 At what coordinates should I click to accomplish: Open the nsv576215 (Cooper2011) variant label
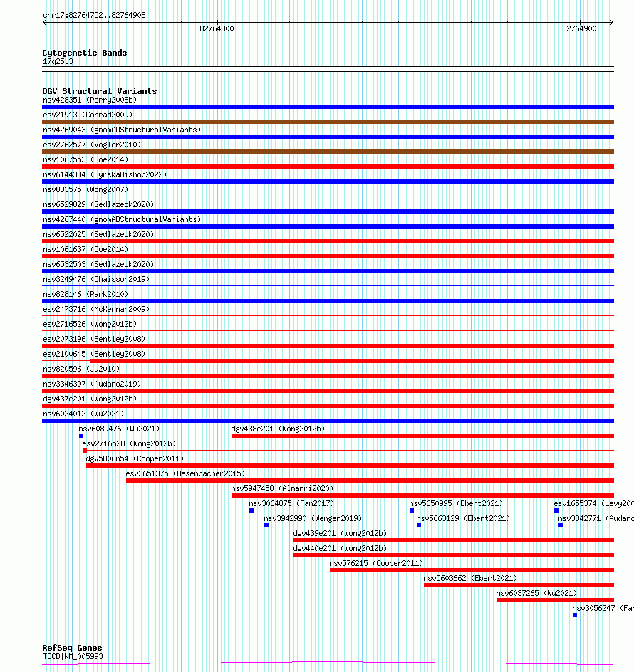point(376,563)
